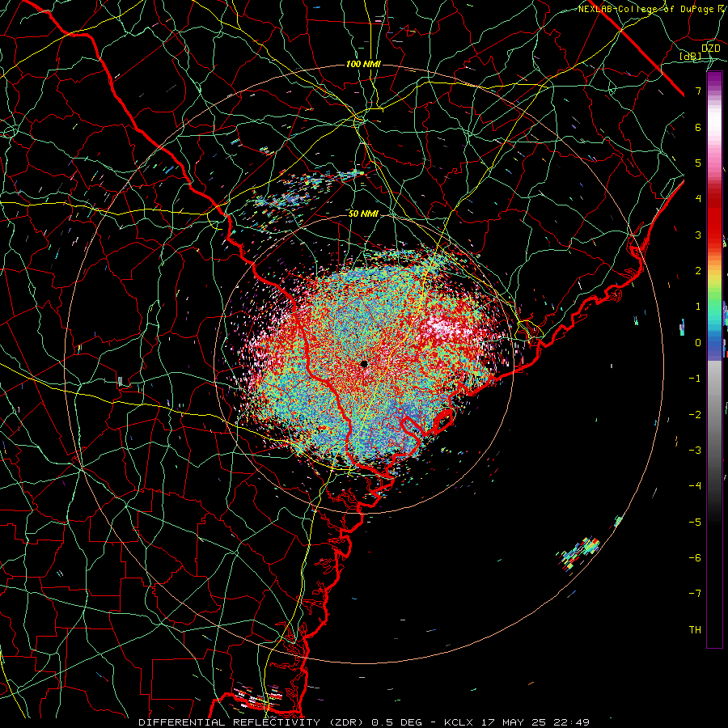The image size is (728, 728).
Task: Click the -3 value on color scale
Action: point(695,451)
